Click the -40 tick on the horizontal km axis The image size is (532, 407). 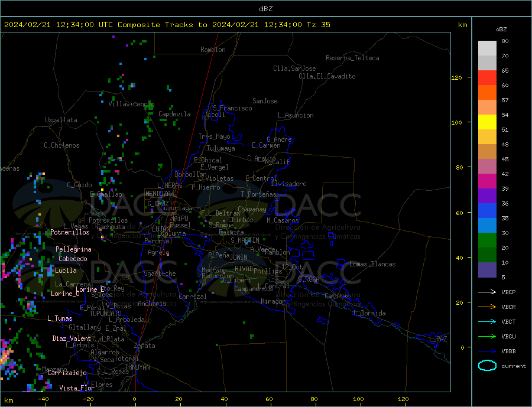click(43, 399)
